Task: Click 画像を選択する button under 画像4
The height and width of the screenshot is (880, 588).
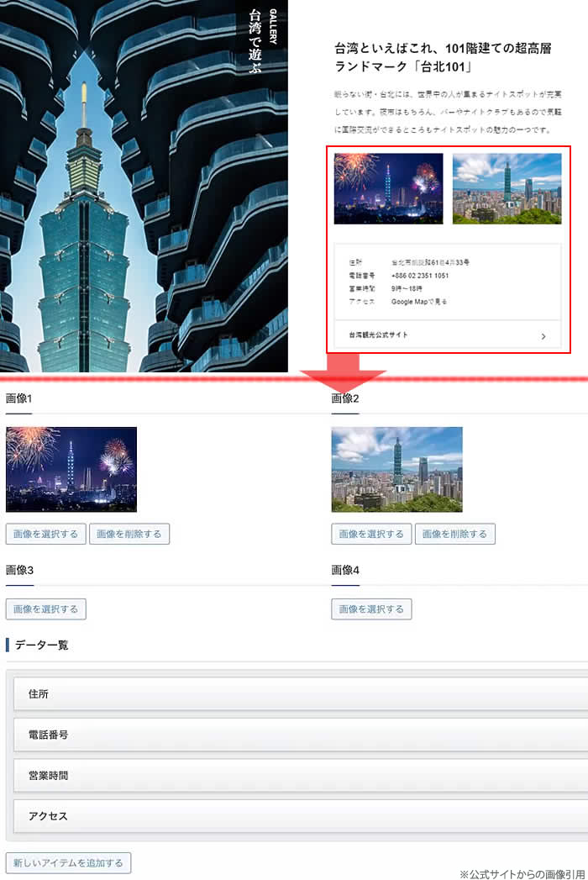Action: [371, 609]
